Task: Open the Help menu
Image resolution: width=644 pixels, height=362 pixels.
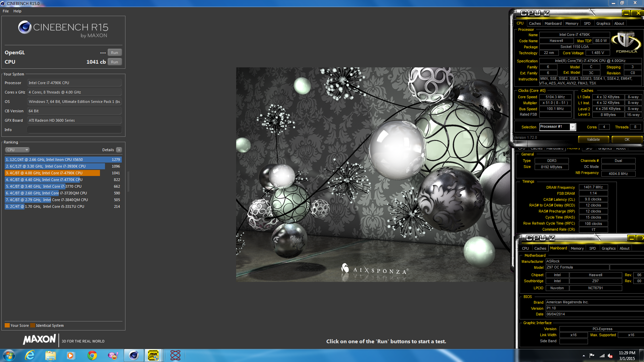Action: [17, 11]
